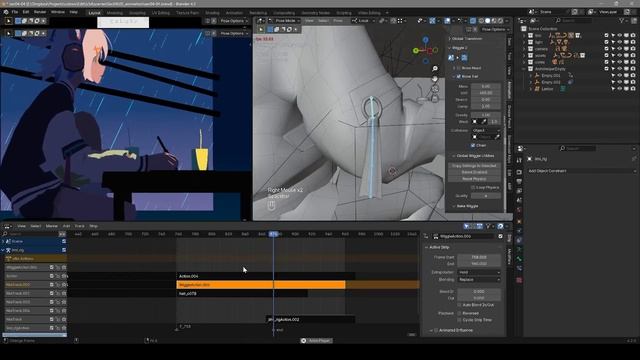This screenshot has height=360, width=640.
Task: Click the current frame playhead marker
Action: (x=273, y=234)
